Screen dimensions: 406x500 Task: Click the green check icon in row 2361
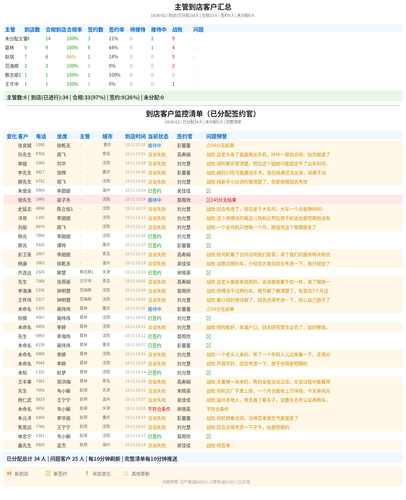pyautogui.click(x=208, y=436)
